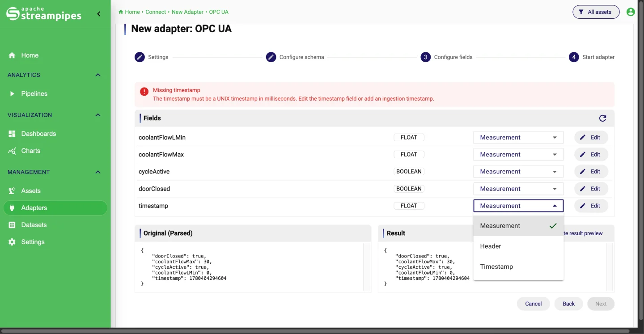644x334 pixels.
Task: Open doorClosed property scope dropdown
Action: [518, 189]
